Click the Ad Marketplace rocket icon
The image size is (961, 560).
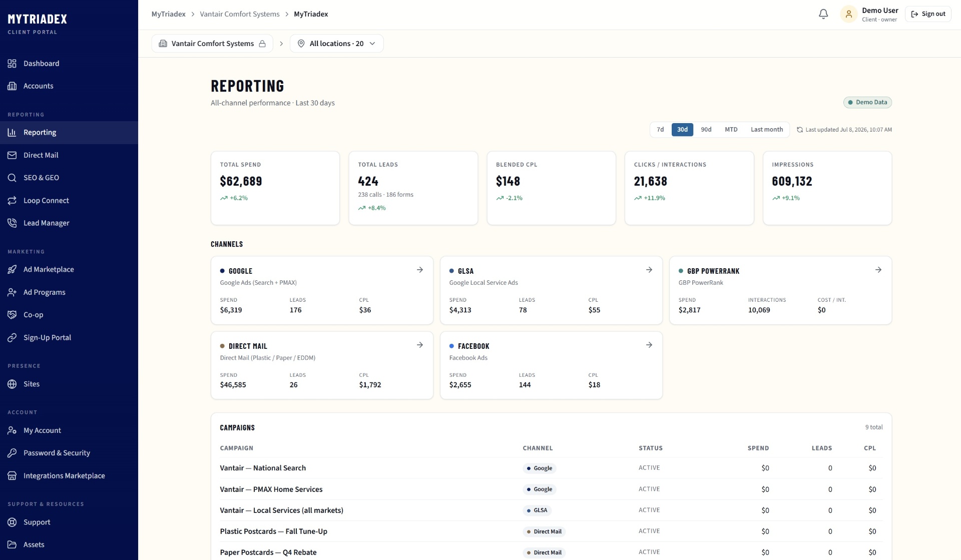click(x=12, y=270)
